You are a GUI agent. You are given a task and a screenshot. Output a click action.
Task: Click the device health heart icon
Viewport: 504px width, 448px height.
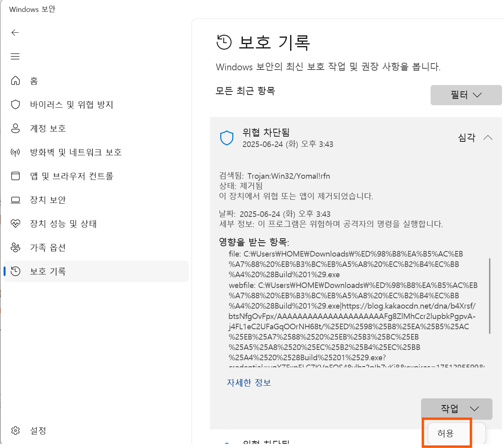coord(15,224)
